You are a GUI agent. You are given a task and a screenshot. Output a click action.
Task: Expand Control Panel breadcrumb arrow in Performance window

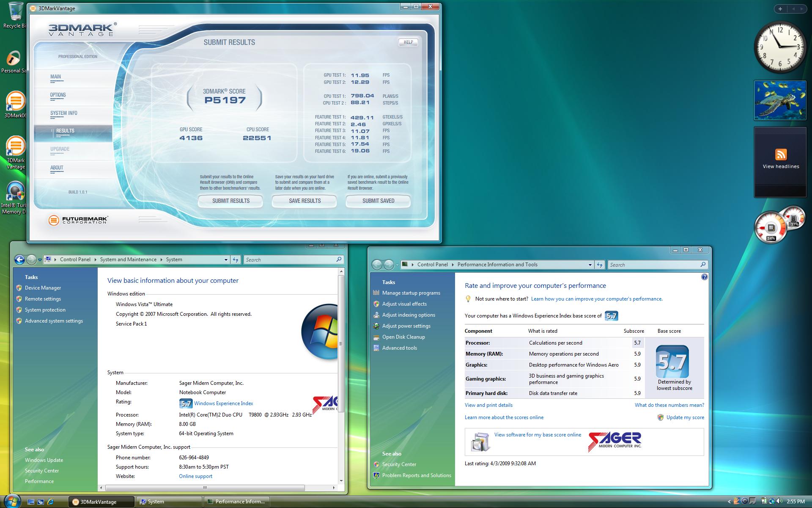(x=453, y=265)
